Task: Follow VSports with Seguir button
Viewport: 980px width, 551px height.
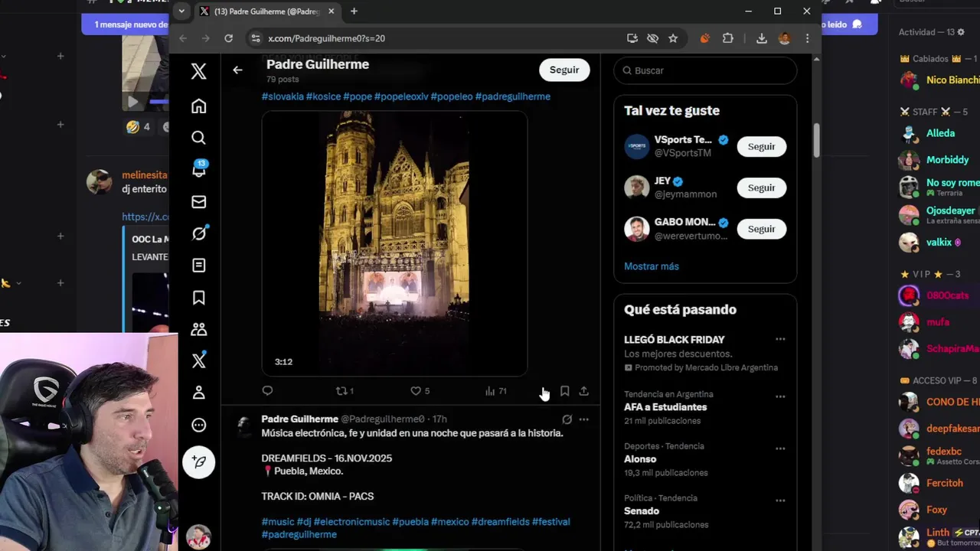Action: 761,146
